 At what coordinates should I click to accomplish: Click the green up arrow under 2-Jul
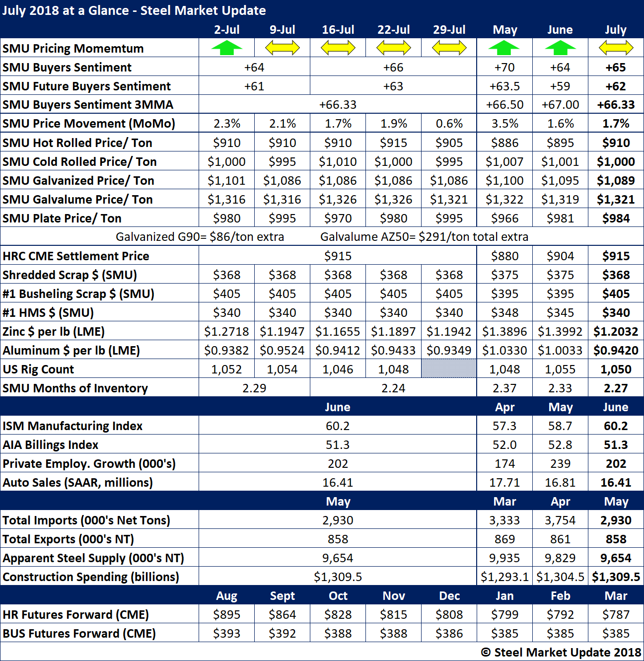pyautogui.click(x=226, y=48)
